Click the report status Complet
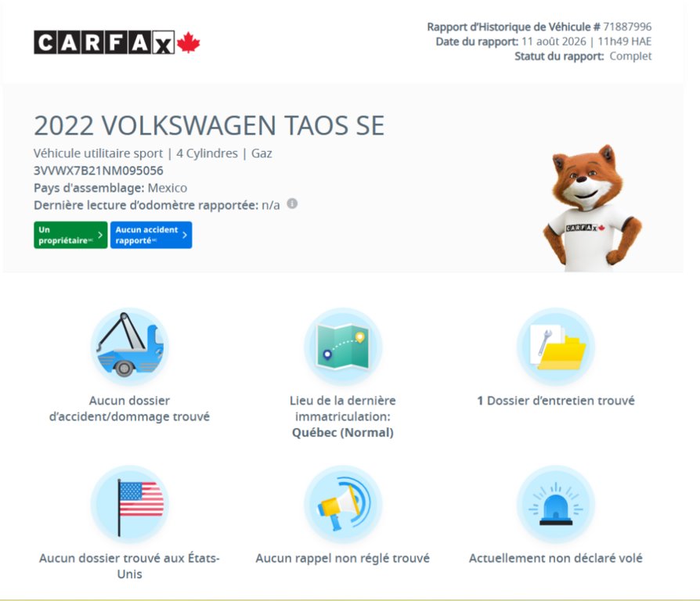 tap(630, 56)
